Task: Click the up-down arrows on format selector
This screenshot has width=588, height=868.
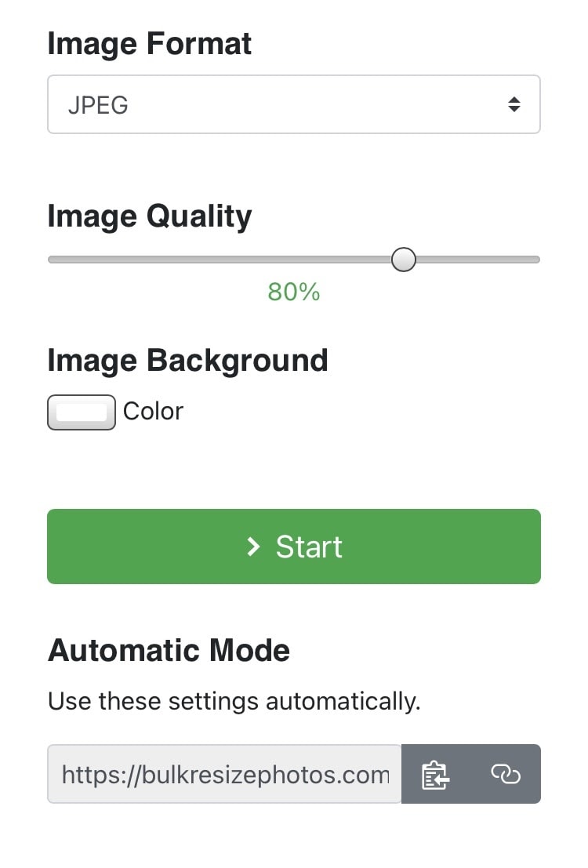Action: [x=514, y=104]
